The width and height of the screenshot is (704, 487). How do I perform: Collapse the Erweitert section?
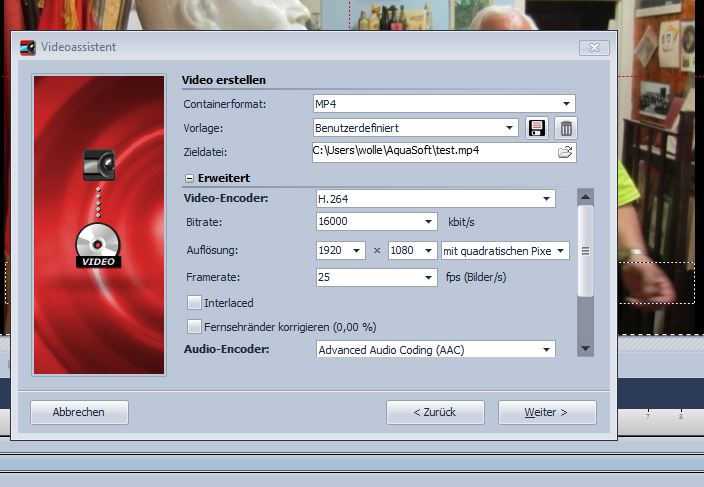(x=189, y=177)
